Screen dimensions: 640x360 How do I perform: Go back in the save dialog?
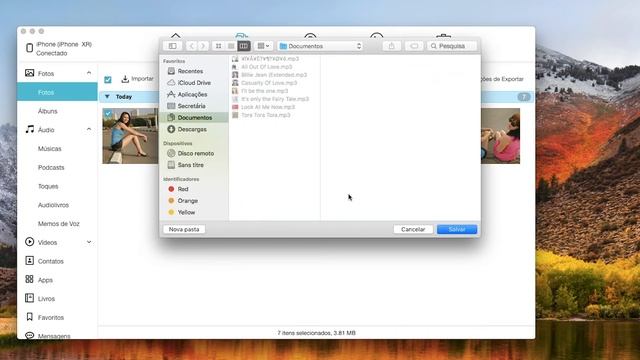click(191, 46)
